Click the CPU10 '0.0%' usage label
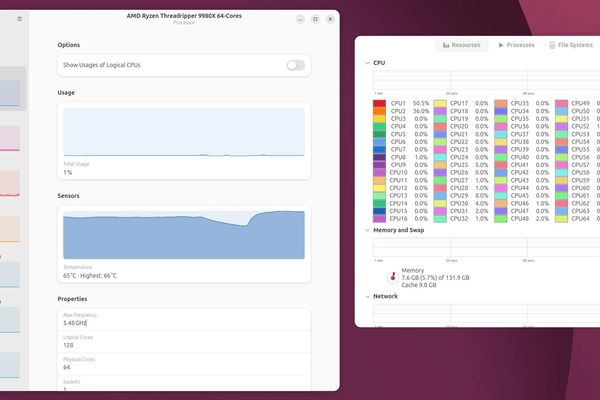This screenshot has height=400, width=600. click(421, 173)
